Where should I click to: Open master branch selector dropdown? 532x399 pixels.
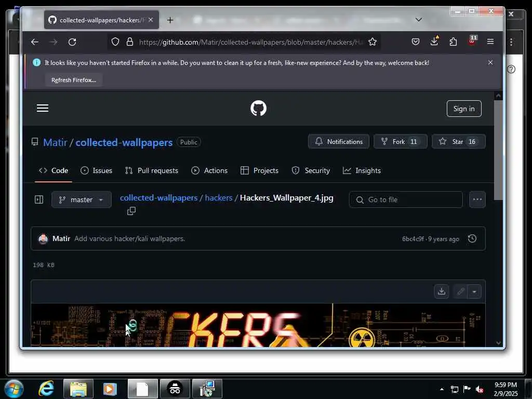tap(82, 199)
